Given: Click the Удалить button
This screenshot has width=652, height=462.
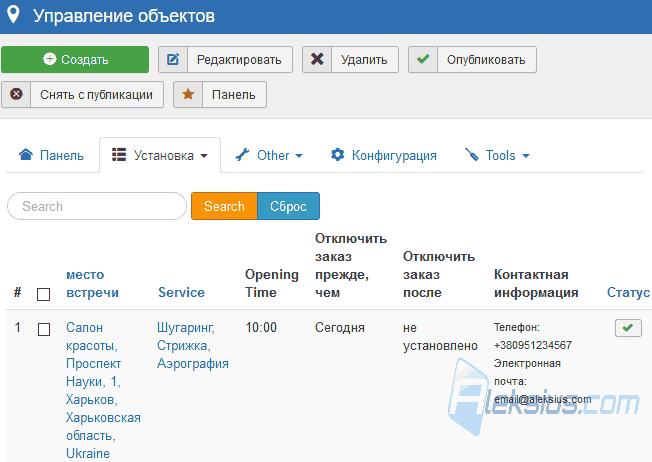Looking at the screenshot, I should pos(351,59).
